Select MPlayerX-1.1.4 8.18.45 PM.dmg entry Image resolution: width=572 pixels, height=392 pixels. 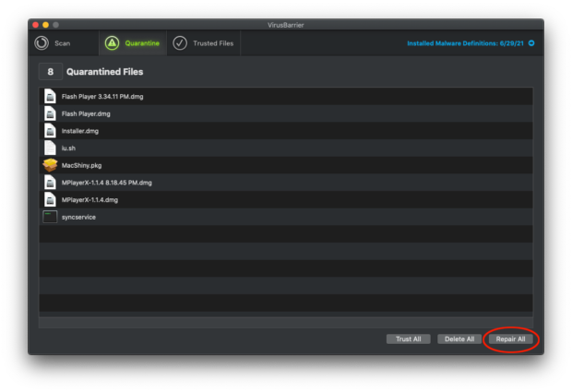point(106,183)
